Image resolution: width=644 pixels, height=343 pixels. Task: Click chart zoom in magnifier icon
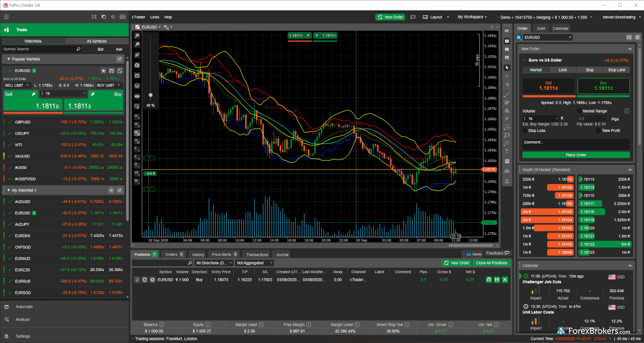point(137,36)
